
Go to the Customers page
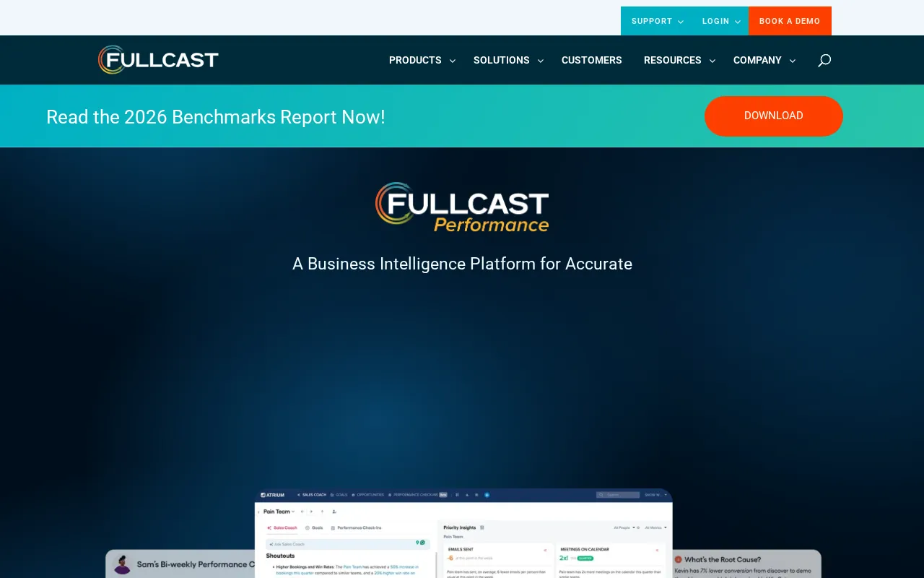592,60
